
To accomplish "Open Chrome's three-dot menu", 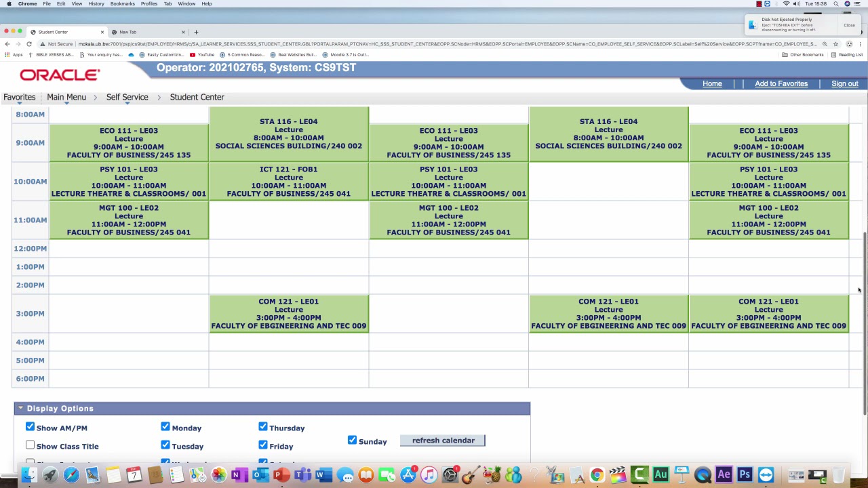I will pos(860,44).
